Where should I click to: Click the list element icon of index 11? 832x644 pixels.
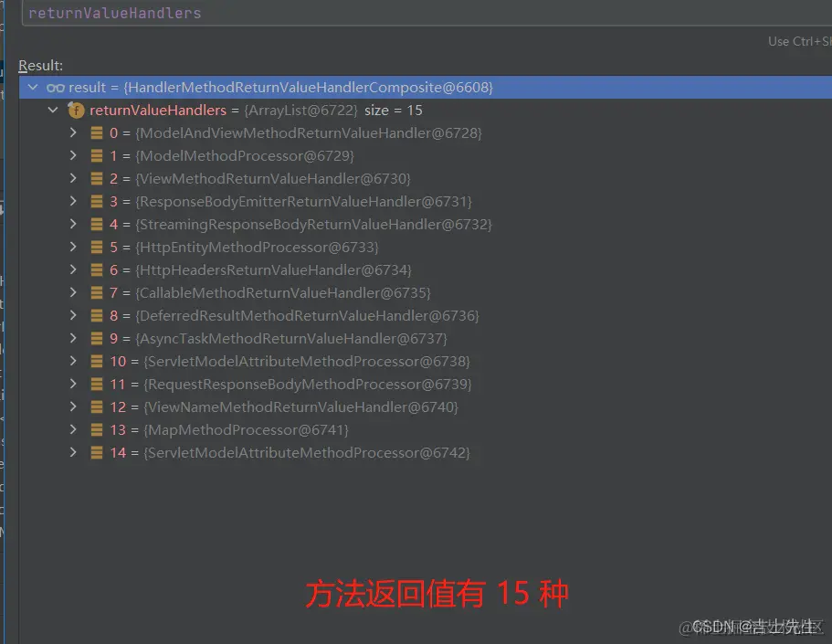97,384
